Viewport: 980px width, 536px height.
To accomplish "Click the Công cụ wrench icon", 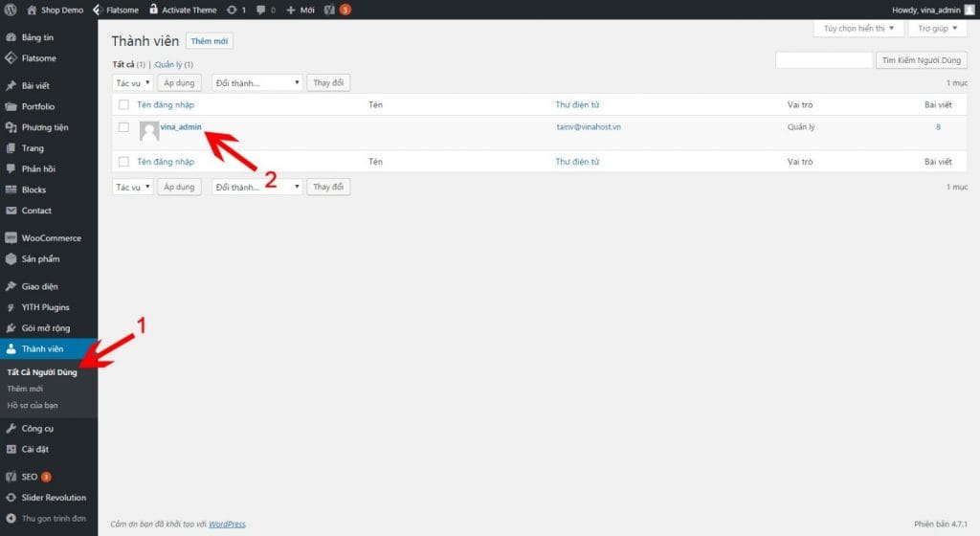I will pyautogui.click(x=11, y=429).
